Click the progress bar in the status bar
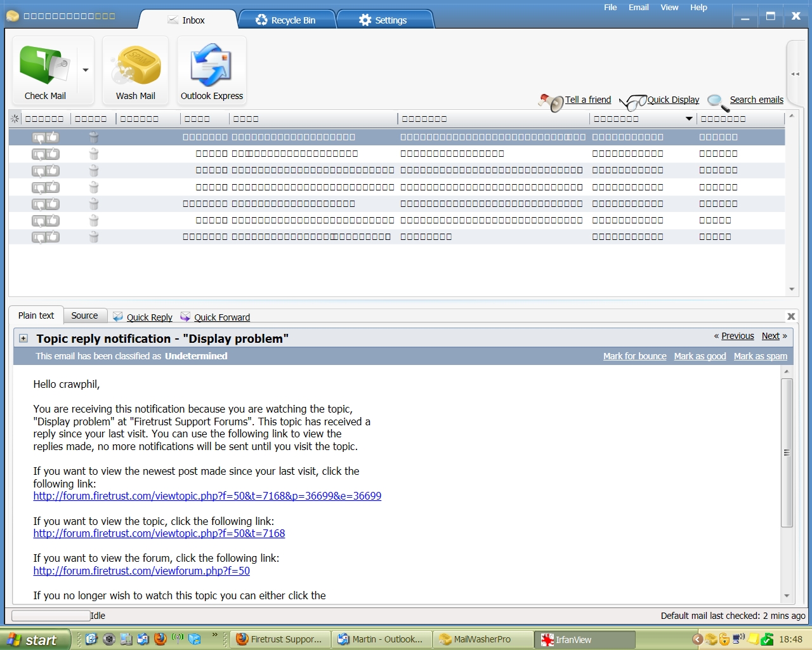 [x=51, y=616]
